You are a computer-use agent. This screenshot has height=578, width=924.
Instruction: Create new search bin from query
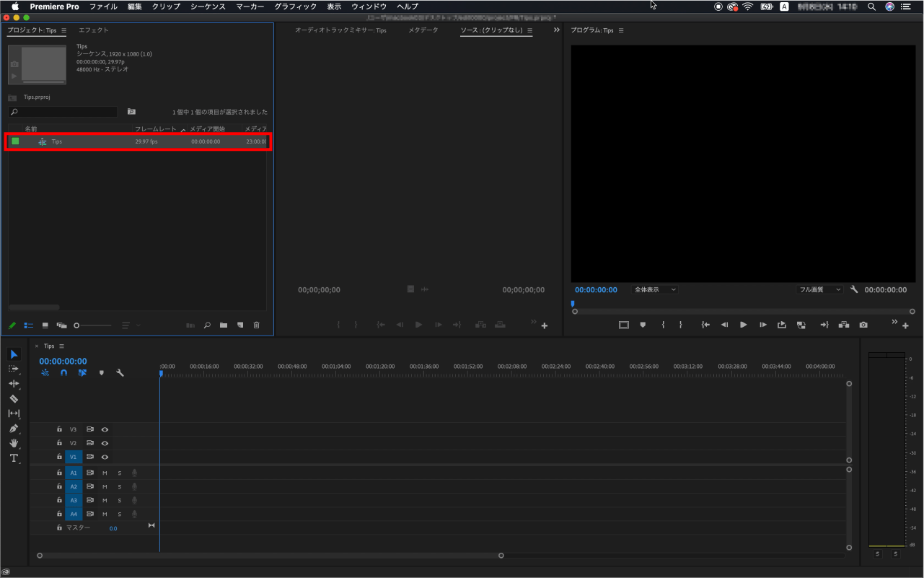click(131, 112)
